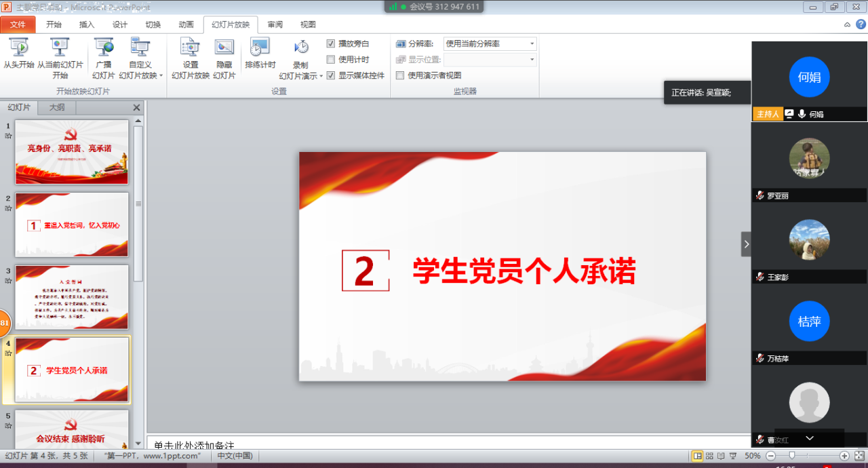Screen dimensions: 868x468
Task: Uncheck the 播放旁白 checkbox
Action: coord(331,43)
